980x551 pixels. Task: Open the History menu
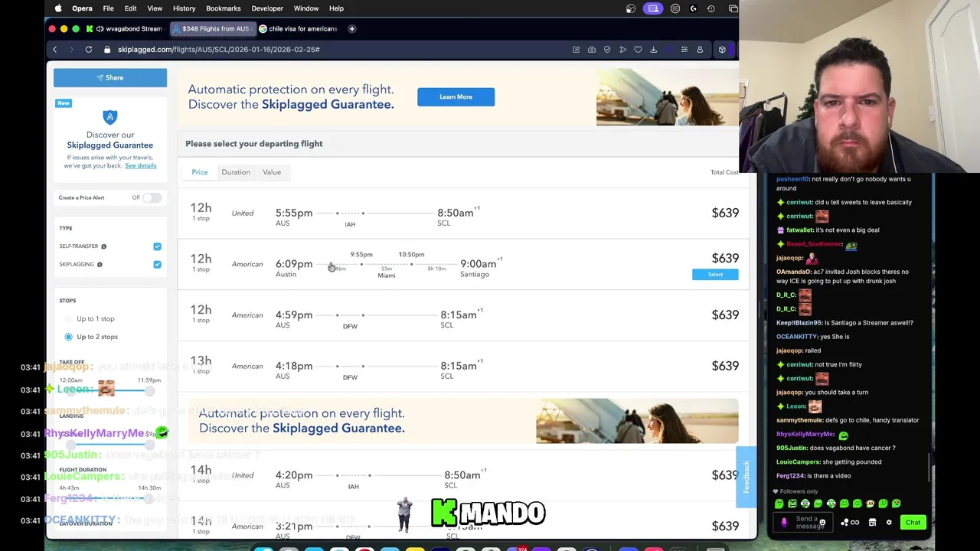pos(184,8)
